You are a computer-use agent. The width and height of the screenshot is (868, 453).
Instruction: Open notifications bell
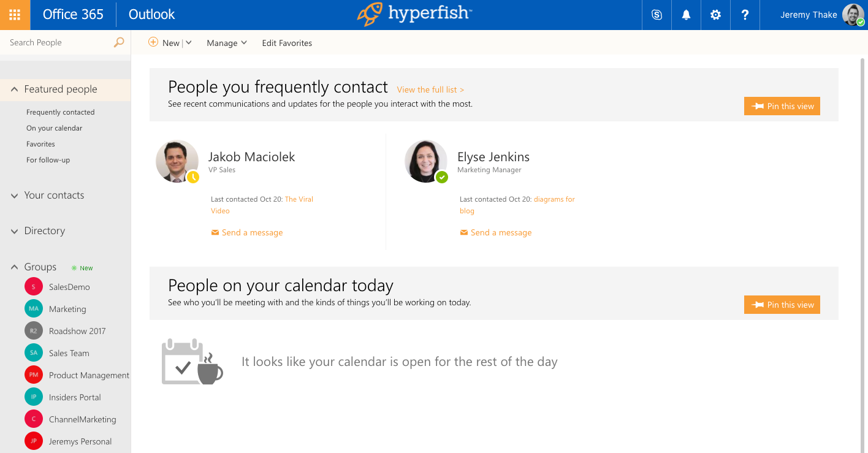[686, 15]
